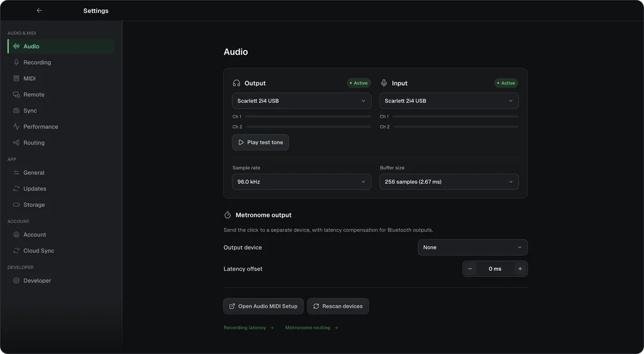Expand the Sample rate 96.0 kHz dropdown
Viewport: 644px width, 354px height.
(x=301, y=182)
